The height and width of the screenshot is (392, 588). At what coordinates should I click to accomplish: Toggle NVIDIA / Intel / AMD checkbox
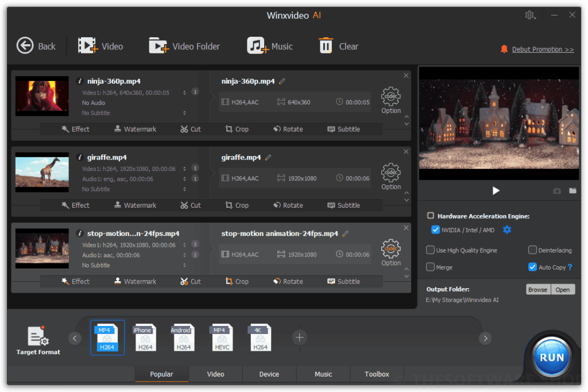pos(435,230)
